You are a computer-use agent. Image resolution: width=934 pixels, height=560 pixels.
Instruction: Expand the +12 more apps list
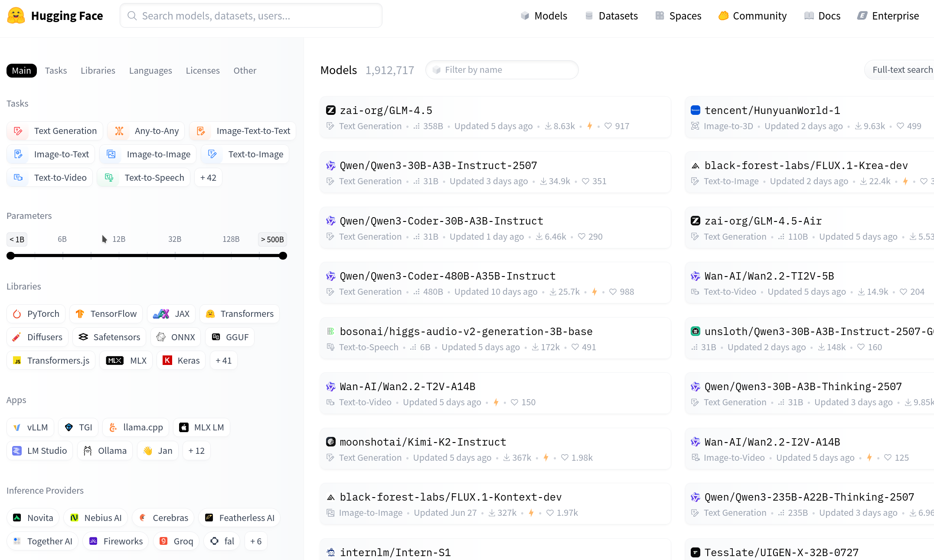[196, 451]
